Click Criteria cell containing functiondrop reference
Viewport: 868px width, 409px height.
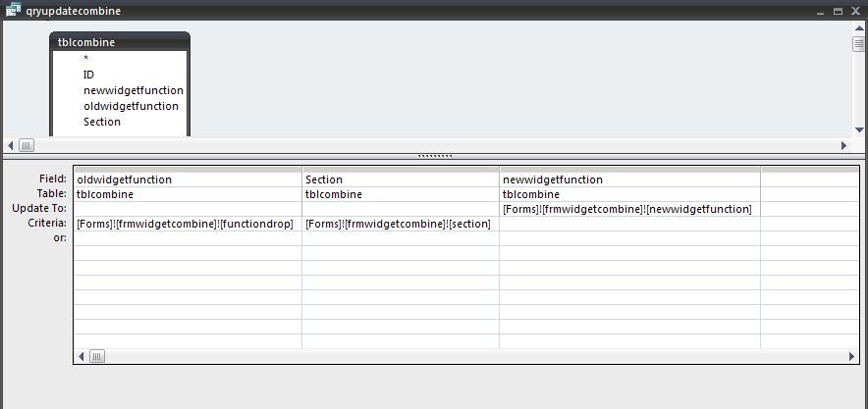tap(188, 224)
